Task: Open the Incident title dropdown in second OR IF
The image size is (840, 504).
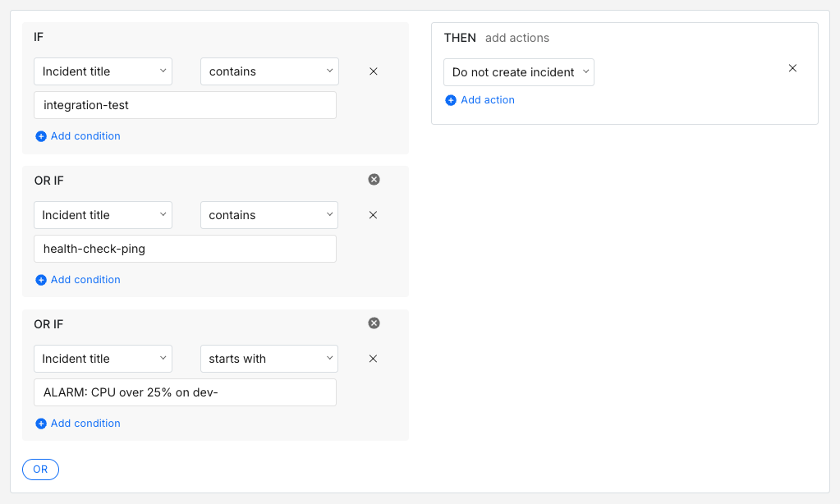Action: coord(102,359)
